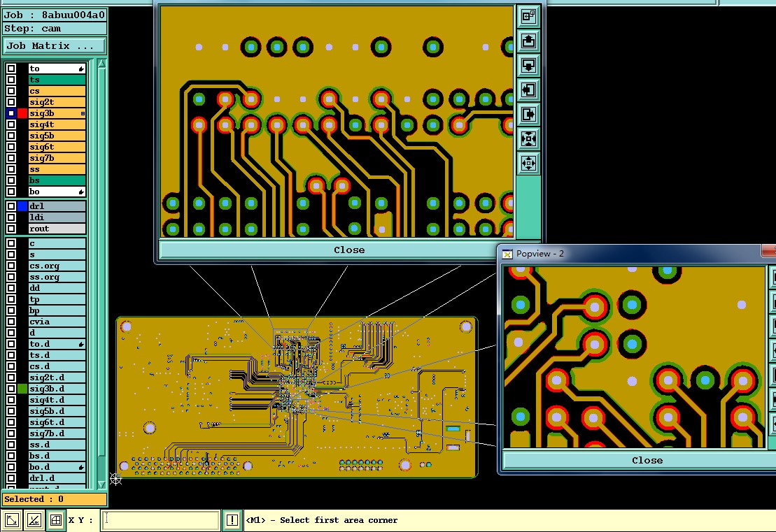This screenshot has width=776, height=532.
Task: Click the layer list scroll-down arrow
Action: tap(102, 484)
